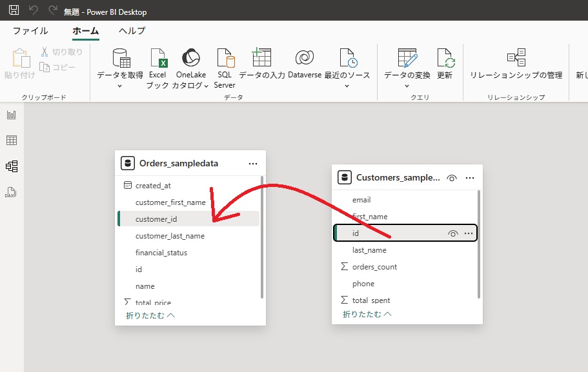Click the Dataverse icon
588x372 pixels.
click(305, 57)
